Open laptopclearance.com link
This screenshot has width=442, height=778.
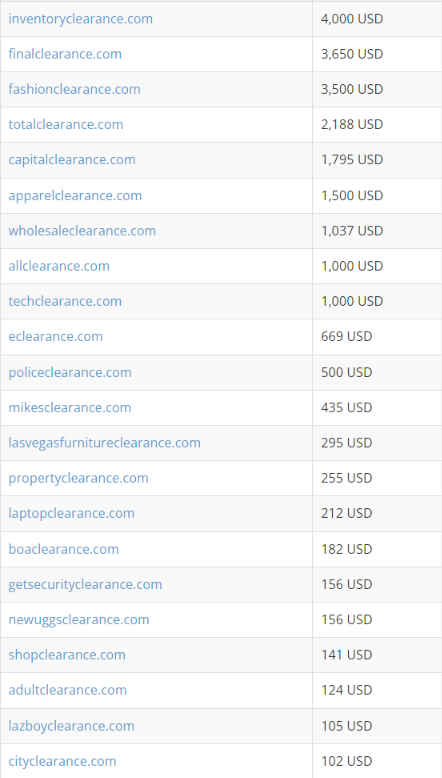tap(71, 513)
